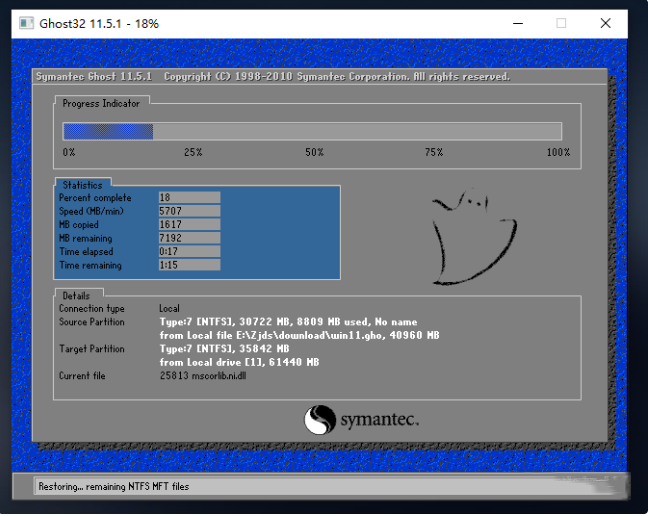Screen dimensions: 648x516
Task: Click the 'Percent complete' label
Action: [x=95, y=198]
